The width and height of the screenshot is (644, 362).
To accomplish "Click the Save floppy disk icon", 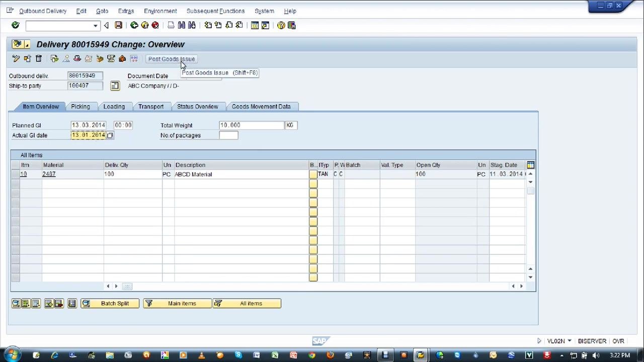I will (x=118, y=25).
